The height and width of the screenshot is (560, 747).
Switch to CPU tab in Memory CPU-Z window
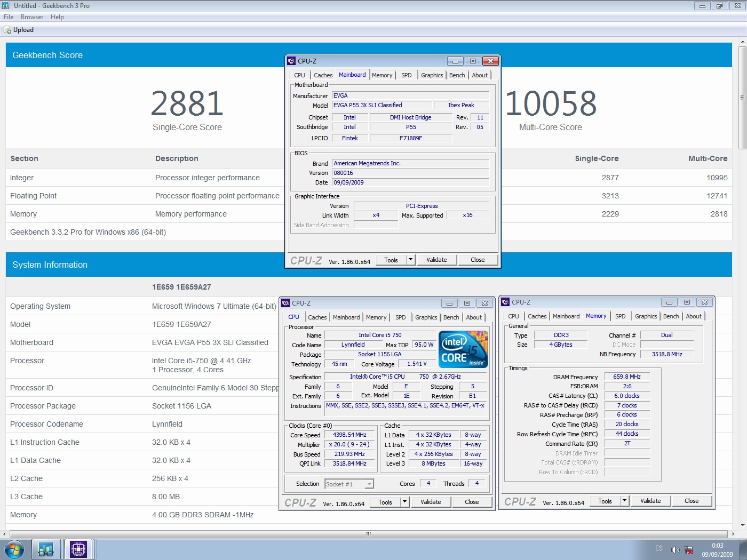click(513, 316)
